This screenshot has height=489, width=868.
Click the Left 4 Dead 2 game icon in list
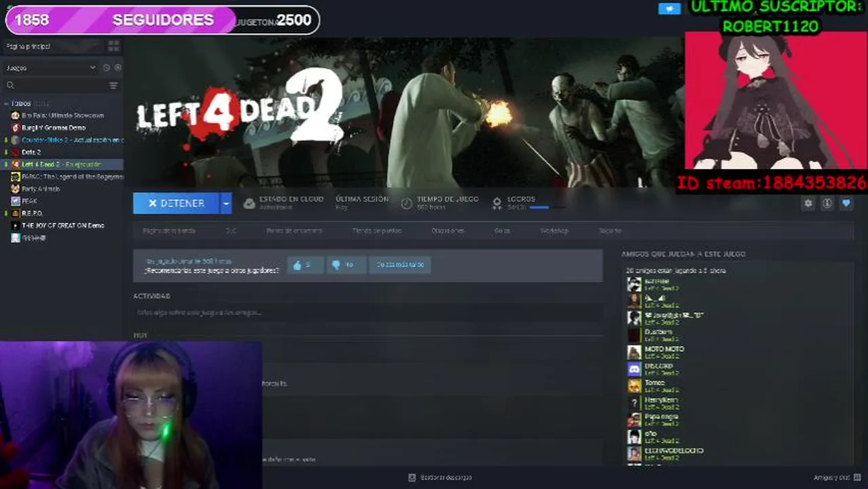16,164
